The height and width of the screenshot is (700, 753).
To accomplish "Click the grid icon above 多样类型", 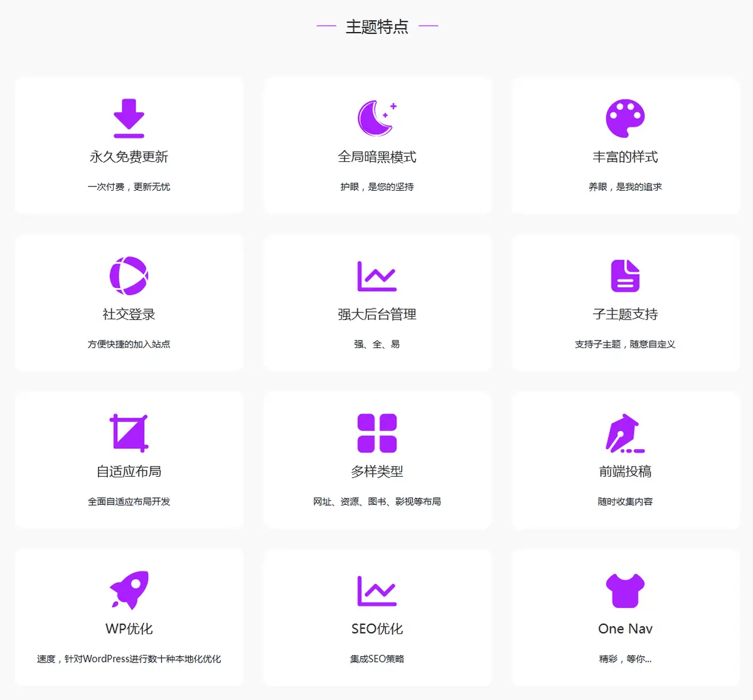I will pos(376,433).
